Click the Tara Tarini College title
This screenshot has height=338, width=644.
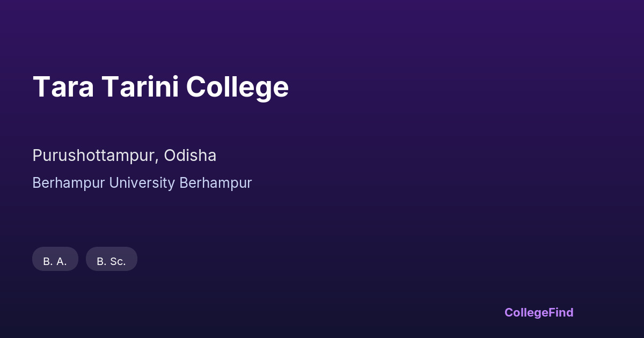[x=160, y=87]
